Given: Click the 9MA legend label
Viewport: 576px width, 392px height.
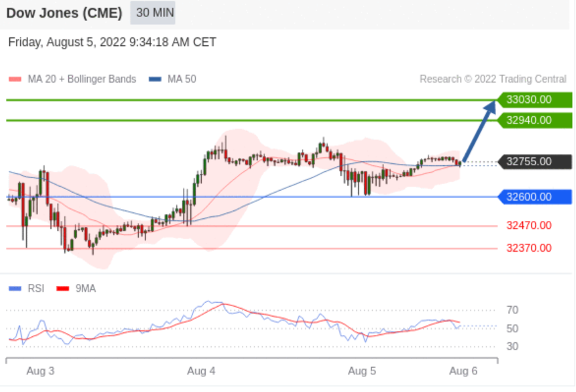Looking at the screenshot, I should pyautogui.click(x=86, y=289).
